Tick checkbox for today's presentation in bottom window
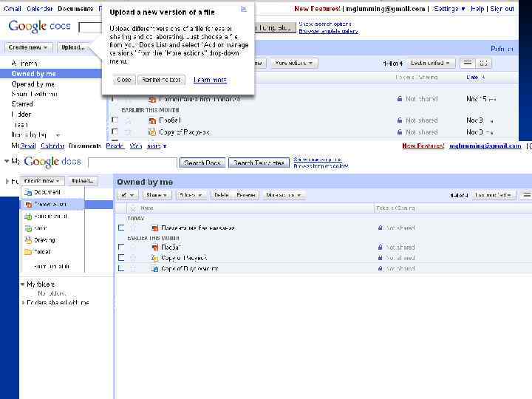 [121, 228]
